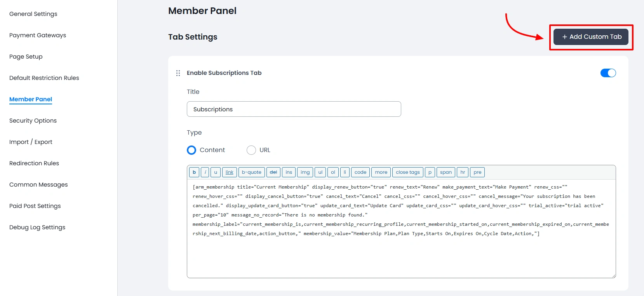Insert an ordered list in the editor
Viewport: 644px width, 296px height.
333,172
